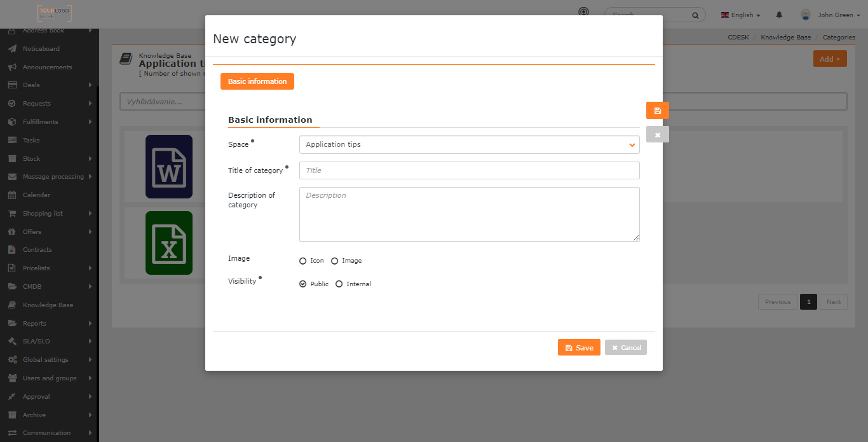868x442 pixels.
Task: Click the YOUR LOGO image in header
Action: click(55, 13)
